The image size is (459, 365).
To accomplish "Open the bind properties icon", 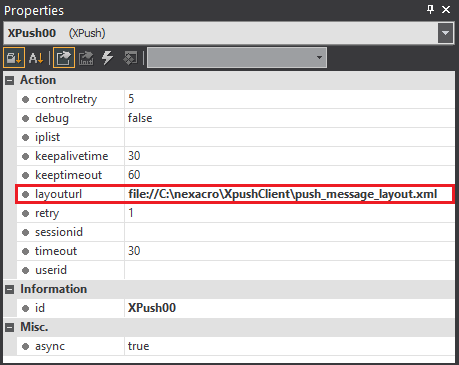I will [x=86, y=58].
